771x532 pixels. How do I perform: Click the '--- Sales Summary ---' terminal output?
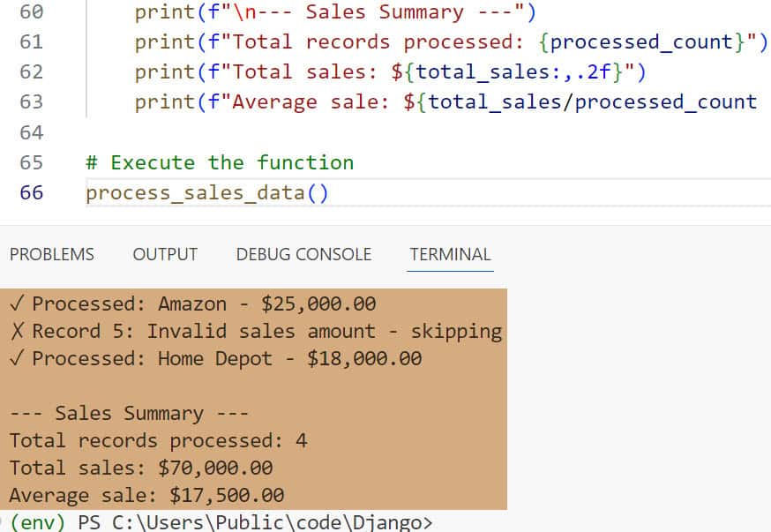click(129, 413)
